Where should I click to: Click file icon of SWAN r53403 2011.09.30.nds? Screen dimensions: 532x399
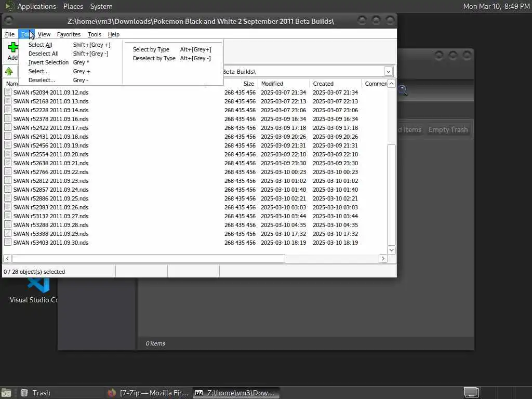8,242
